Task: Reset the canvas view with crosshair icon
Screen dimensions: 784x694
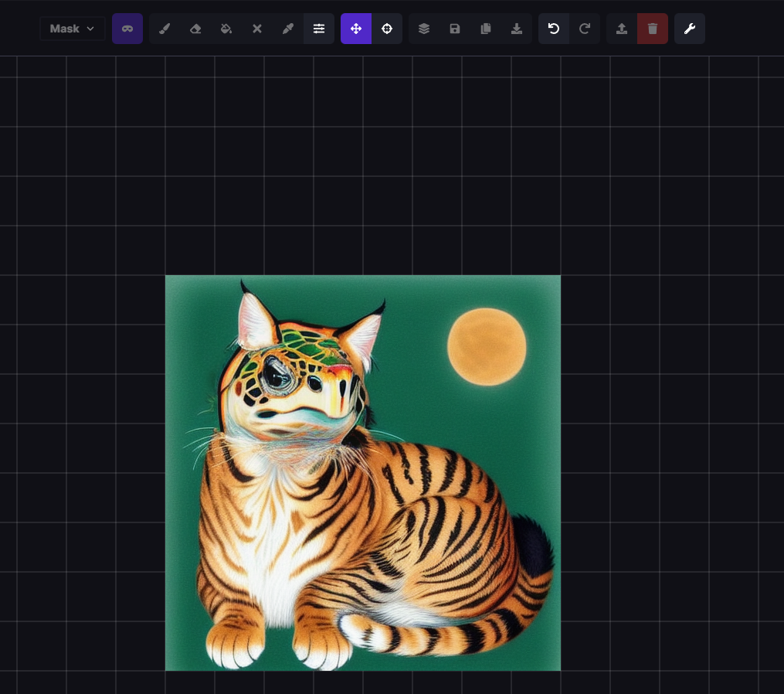Action: tap(387, 29)
